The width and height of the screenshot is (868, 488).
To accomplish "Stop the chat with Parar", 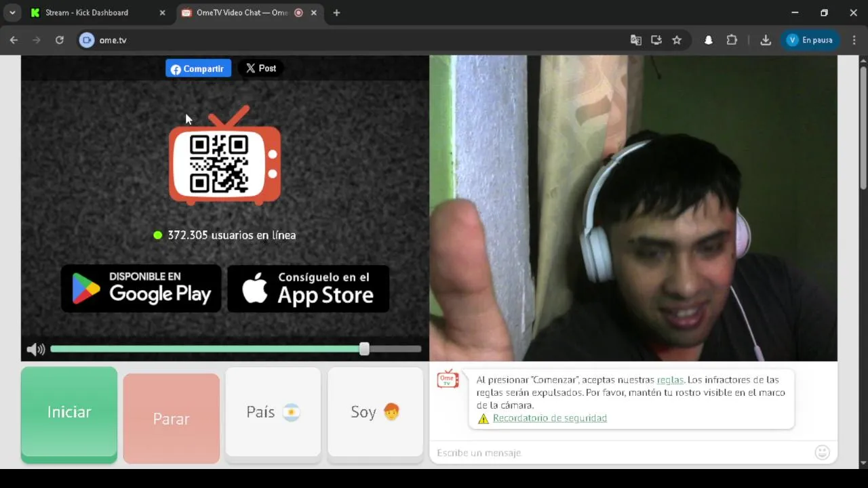I will coord(171,419).
